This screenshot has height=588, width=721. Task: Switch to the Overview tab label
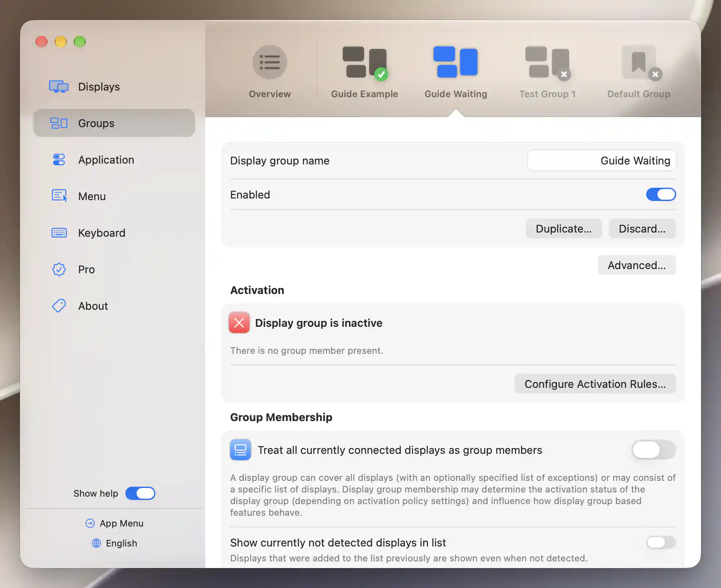[270, 94]
